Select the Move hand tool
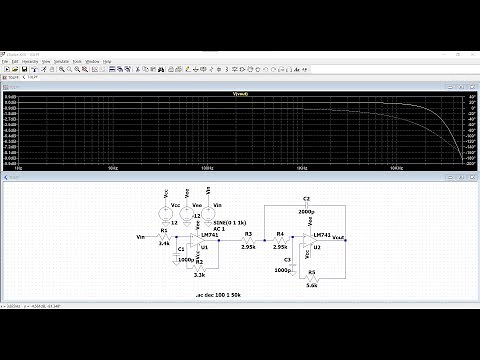Screen dimensions: 480x360 pos(250,69)
